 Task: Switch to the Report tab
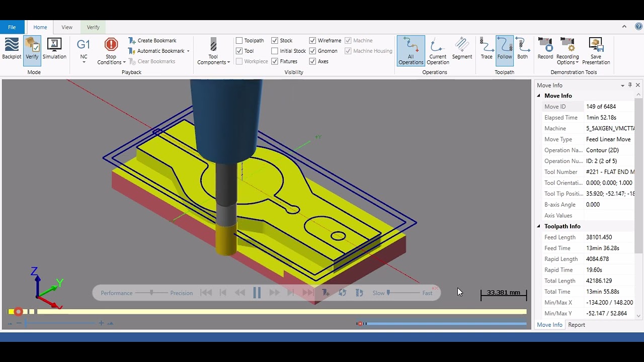pos(577,325)
